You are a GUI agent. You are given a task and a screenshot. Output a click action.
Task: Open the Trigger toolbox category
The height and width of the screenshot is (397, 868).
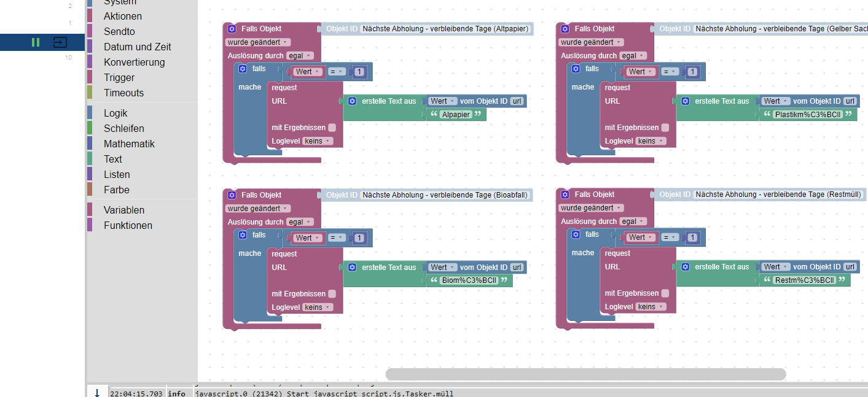click(119, 78)
